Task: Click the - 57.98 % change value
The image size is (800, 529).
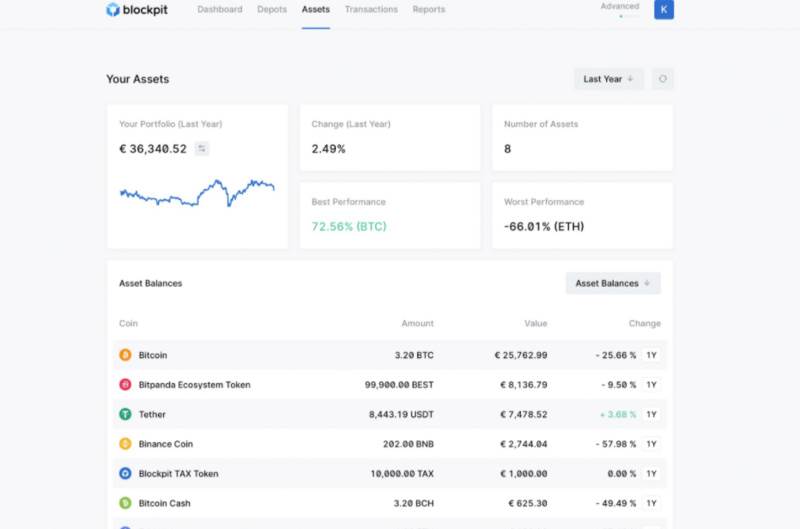Action: 616,444
